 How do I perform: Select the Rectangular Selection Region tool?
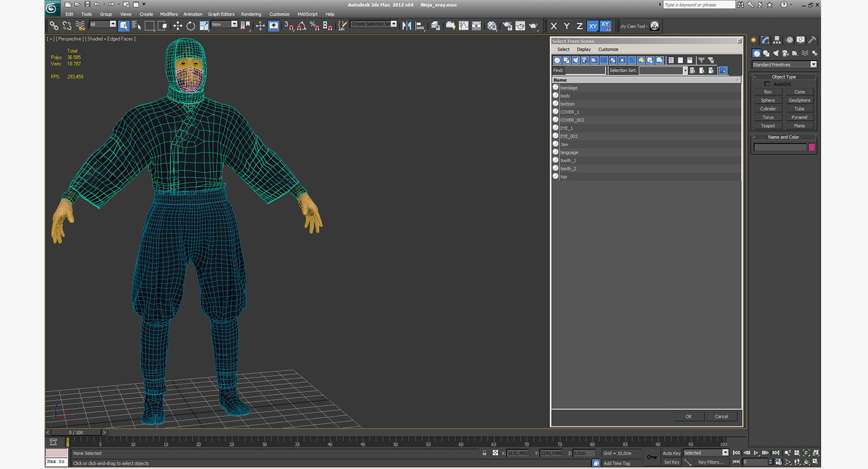click(x=150, y=26)
